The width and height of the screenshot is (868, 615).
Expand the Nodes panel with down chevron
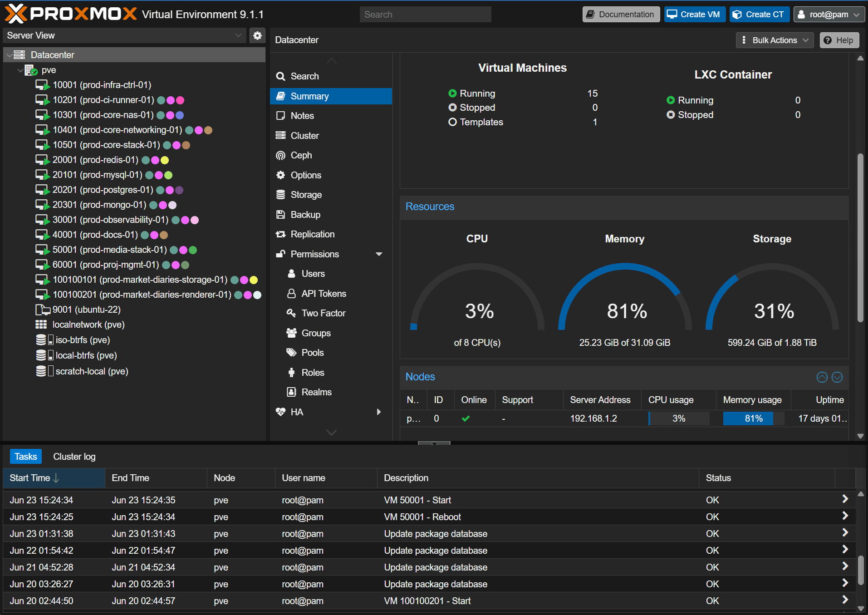pos(837,377)
